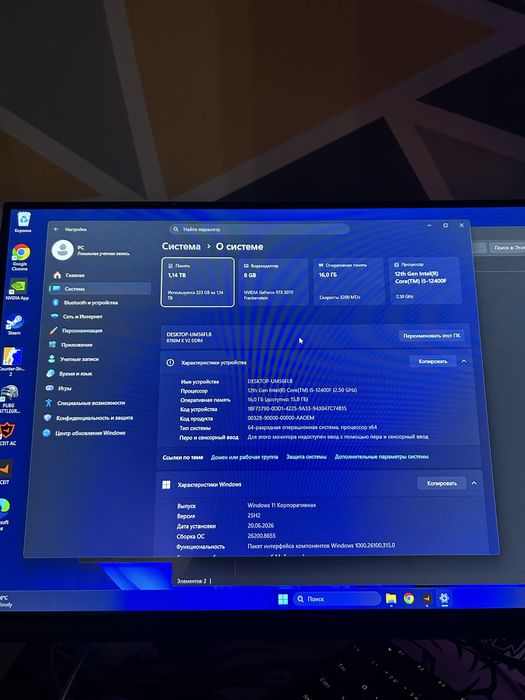This screenshot has height=700, width=525.
Task: Launch Google Chrome from the desktop
Action: [x=20, y=258]
